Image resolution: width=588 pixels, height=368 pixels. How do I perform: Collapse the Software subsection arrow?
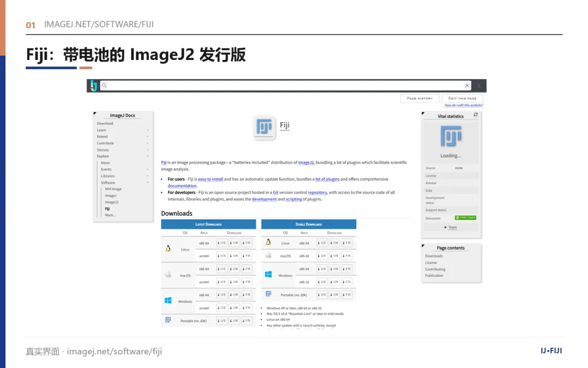148,183
